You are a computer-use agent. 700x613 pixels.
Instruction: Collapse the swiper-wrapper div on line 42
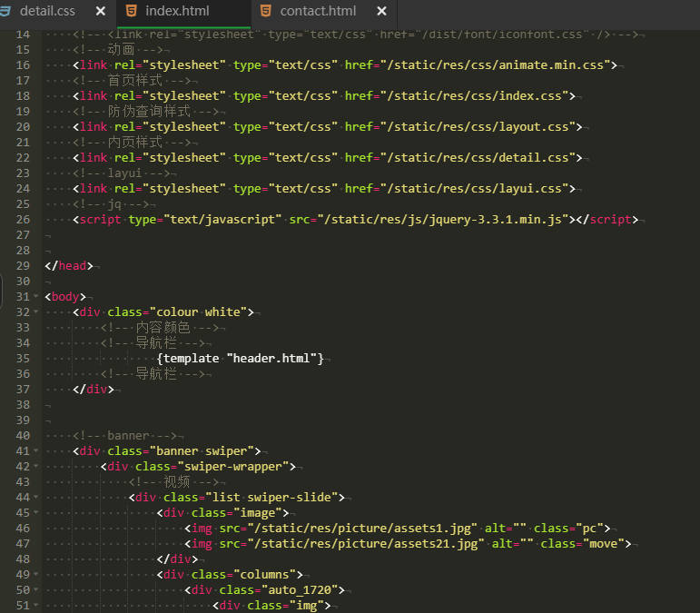click(x=36, y=466)
